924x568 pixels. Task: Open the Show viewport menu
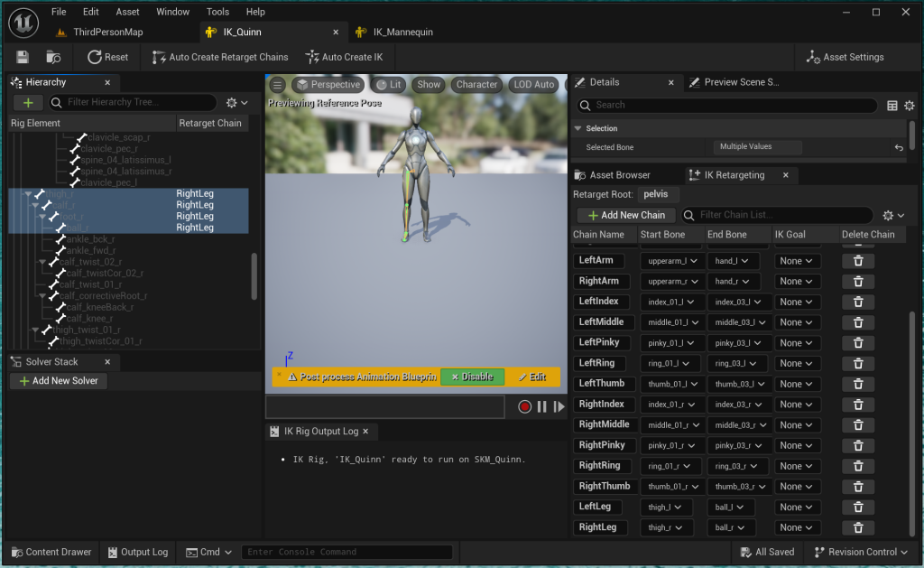(x=429, y=85)
